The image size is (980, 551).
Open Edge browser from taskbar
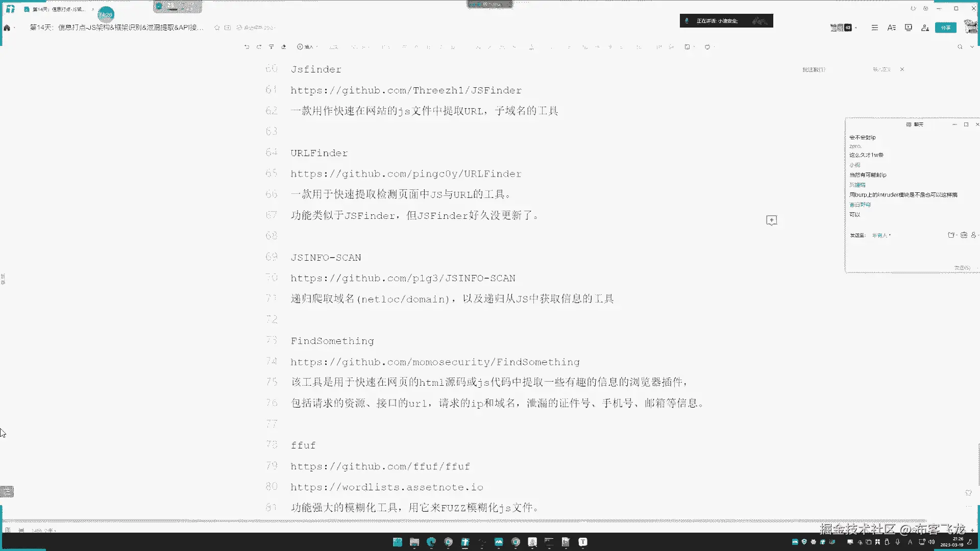point(431,542)
